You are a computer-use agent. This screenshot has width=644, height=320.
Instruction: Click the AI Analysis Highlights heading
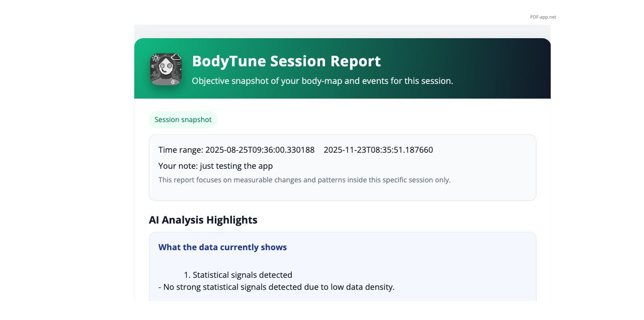[x=203, y=220]
